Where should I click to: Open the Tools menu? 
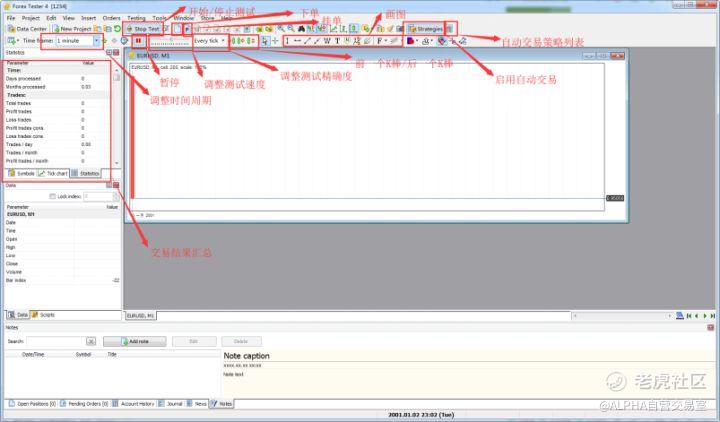159,18
